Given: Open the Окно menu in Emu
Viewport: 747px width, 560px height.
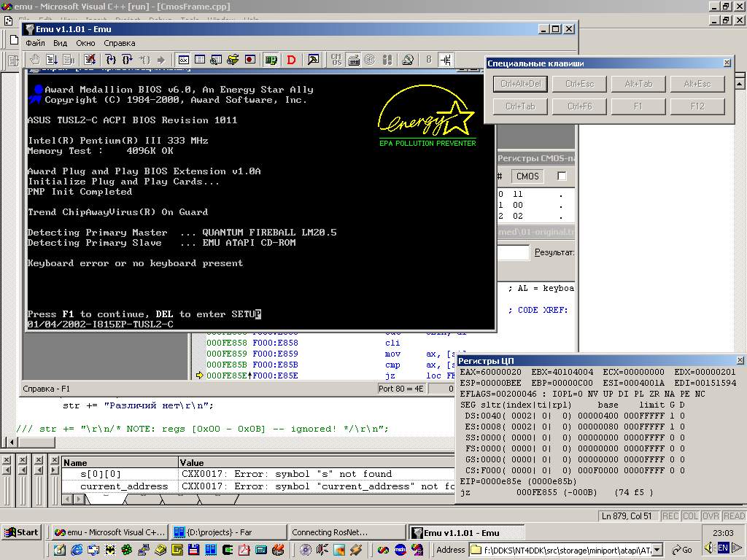Looking at the screenshot, I should pos(85,43).
